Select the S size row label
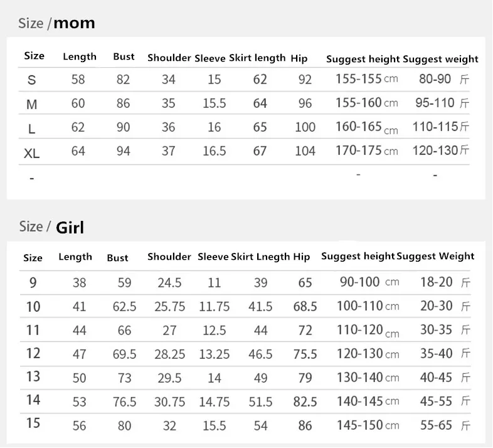 (31, 80)
